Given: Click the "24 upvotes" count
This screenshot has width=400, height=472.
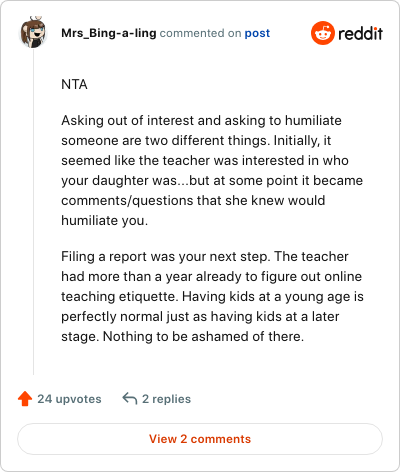Looking at the screenshot, I should click(x=69, y=399).
